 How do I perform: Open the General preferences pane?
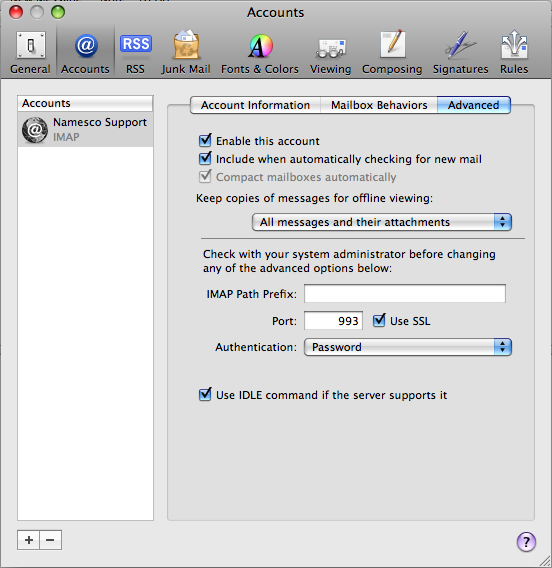pyautogui.click(x=30, y=52)
